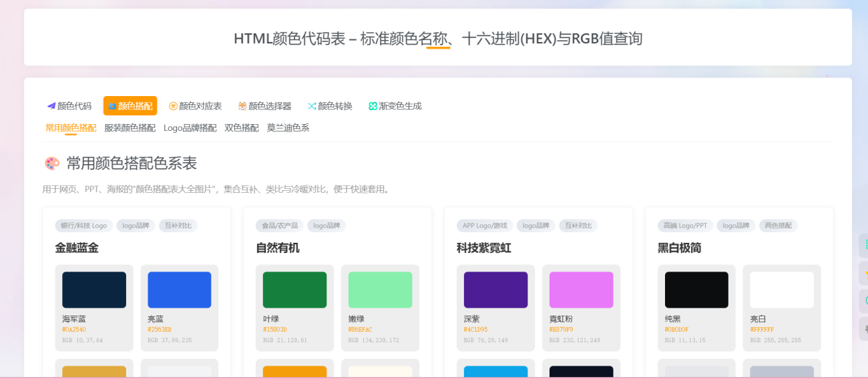Click the logo品牌 tag in 金融蓝金 card
868x379 pixels.
[x=136, y=226]
